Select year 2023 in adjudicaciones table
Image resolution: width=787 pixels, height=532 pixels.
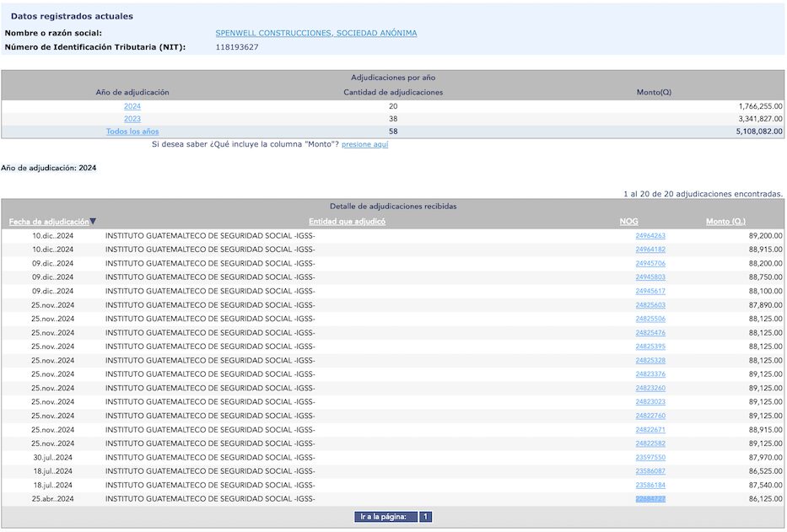(x=132, y=119)
